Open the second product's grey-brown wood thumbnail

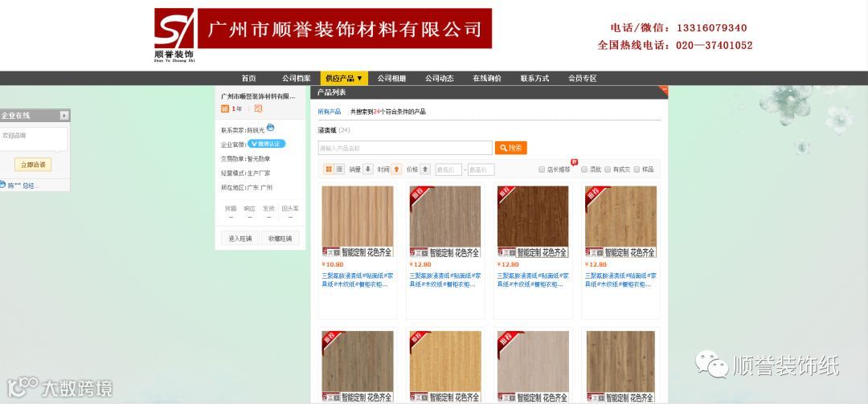pos(445,222)
